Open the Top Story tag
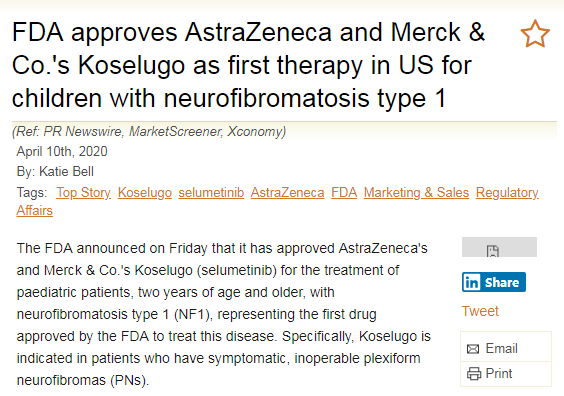 pos(83,192)
